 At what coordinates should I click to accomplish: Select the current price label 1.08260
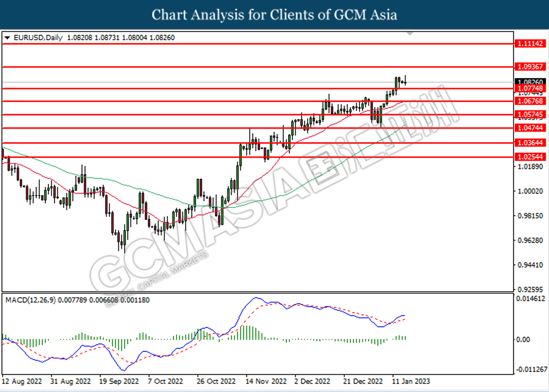[530, 82]
